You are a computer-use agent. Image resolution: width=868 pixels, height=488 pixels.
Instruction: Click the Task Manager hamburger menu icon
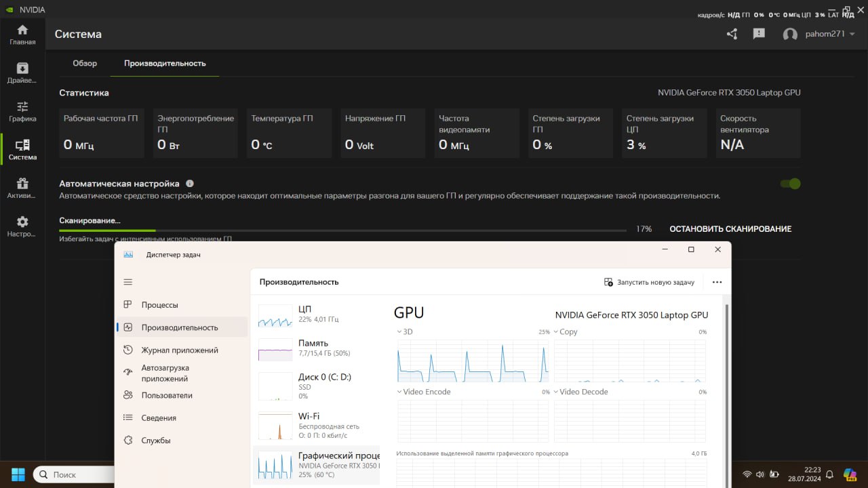(128, 282)
